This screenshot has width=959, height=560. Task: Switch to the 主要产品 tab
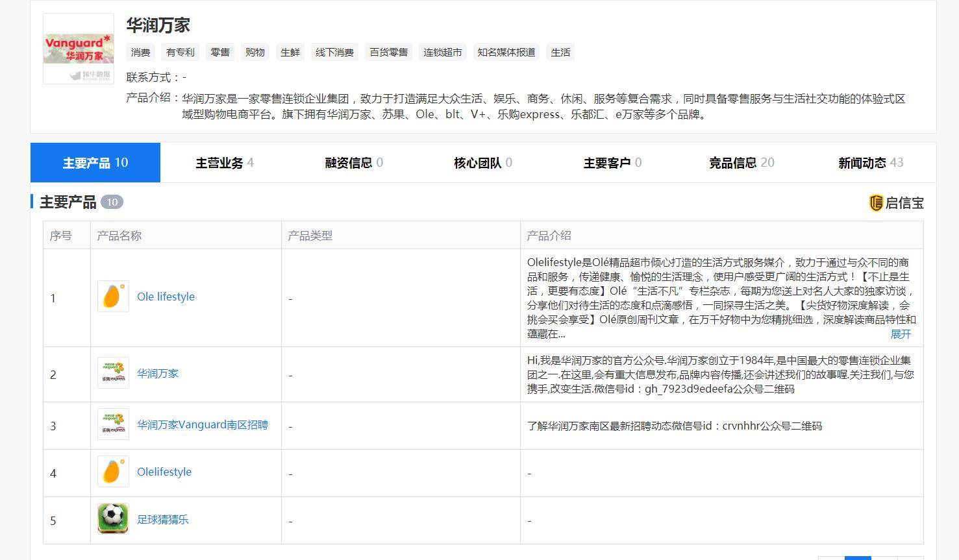(x=95, y=163)
